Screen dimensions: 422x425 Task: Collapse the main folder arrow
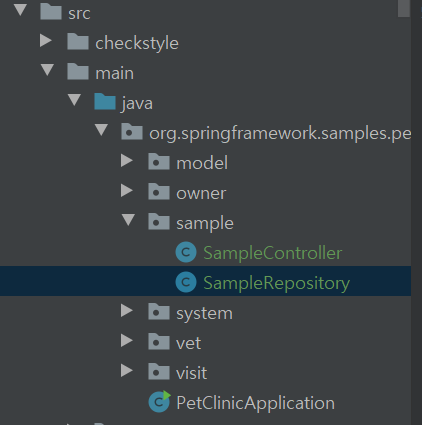click(x=47, y=70)
